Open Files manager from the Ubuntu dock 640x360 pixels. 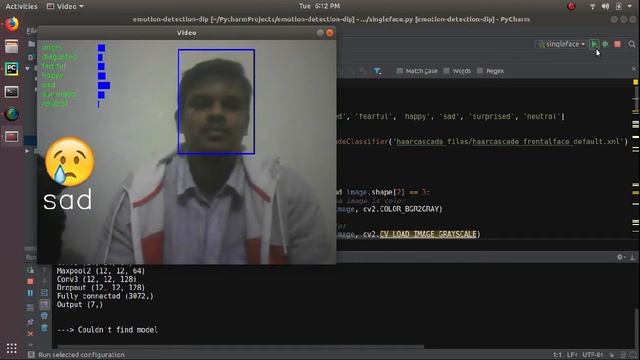(x=11, y=47)
